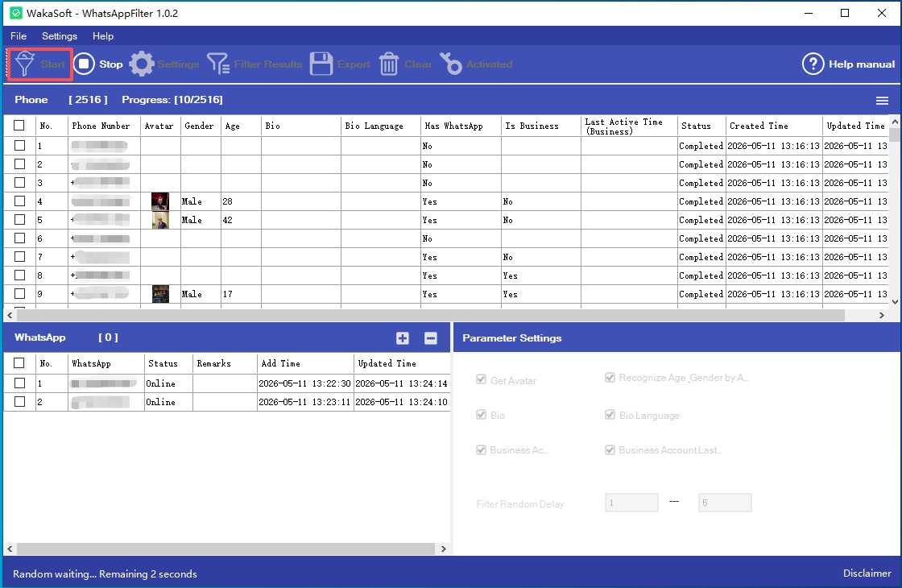Click the Phone table horizontal scrollbar thumb
Viewport: 902px width, 588px height.
click(430, 315)
